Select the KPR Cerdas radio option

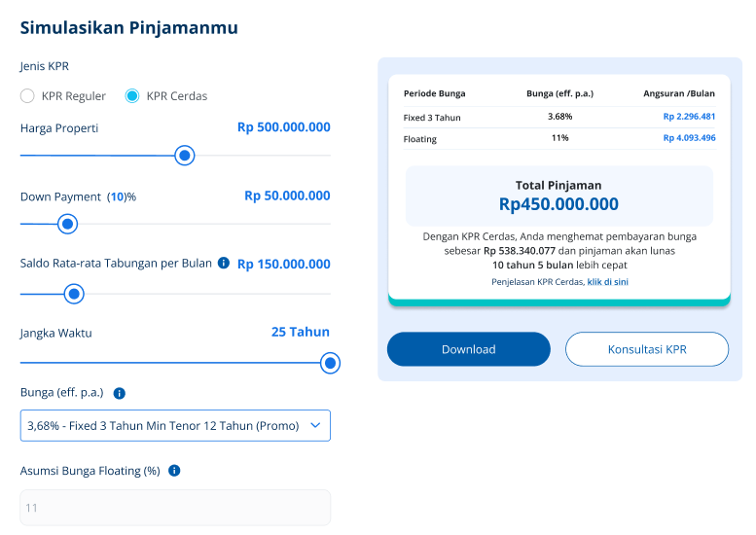132,96
